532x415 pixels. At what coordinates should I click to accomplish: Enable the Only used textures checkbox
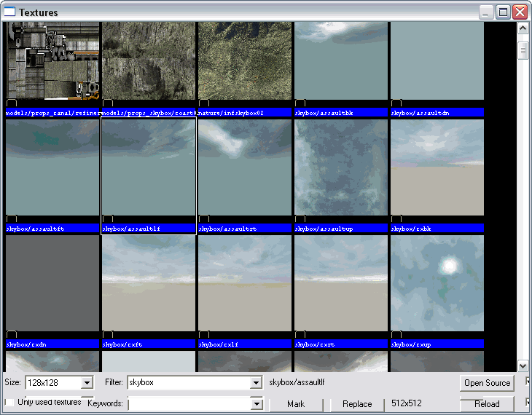coord(9,403)
